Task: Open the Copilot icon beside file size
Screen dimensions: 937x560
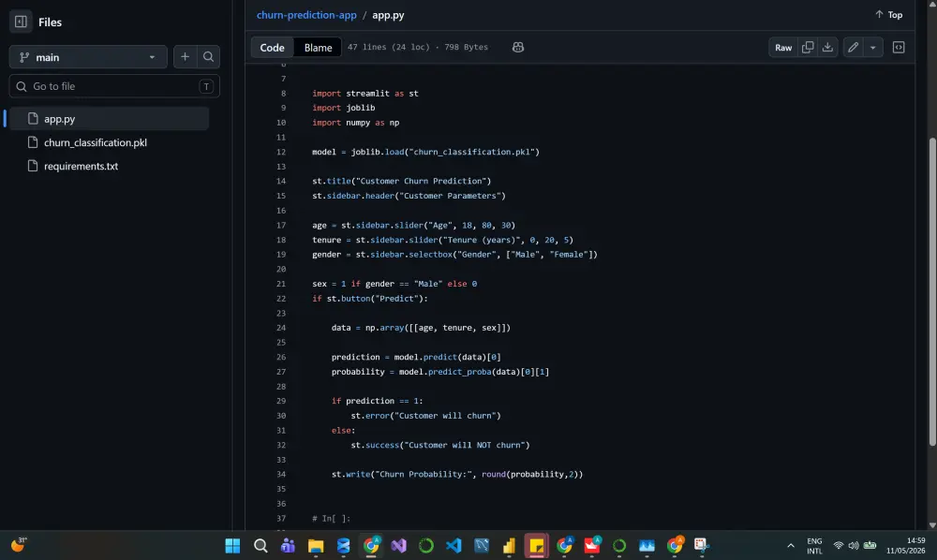Action: point(518,47)
